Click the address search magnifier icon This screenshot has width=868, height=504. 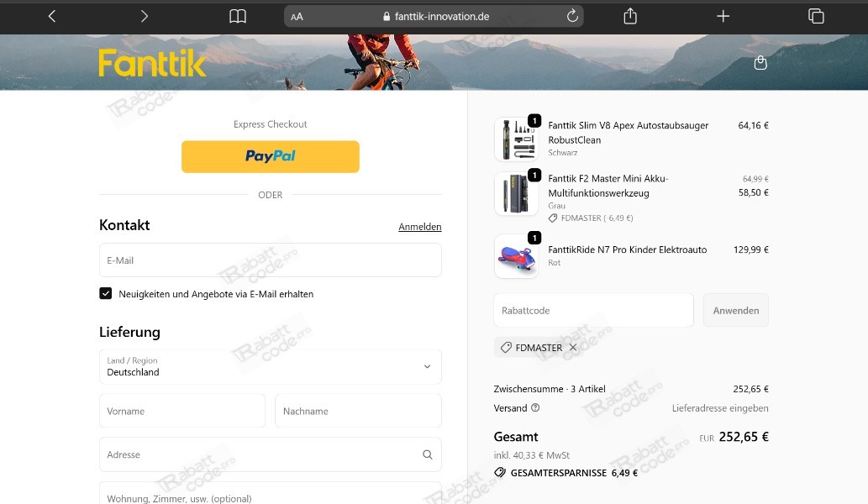428,454
